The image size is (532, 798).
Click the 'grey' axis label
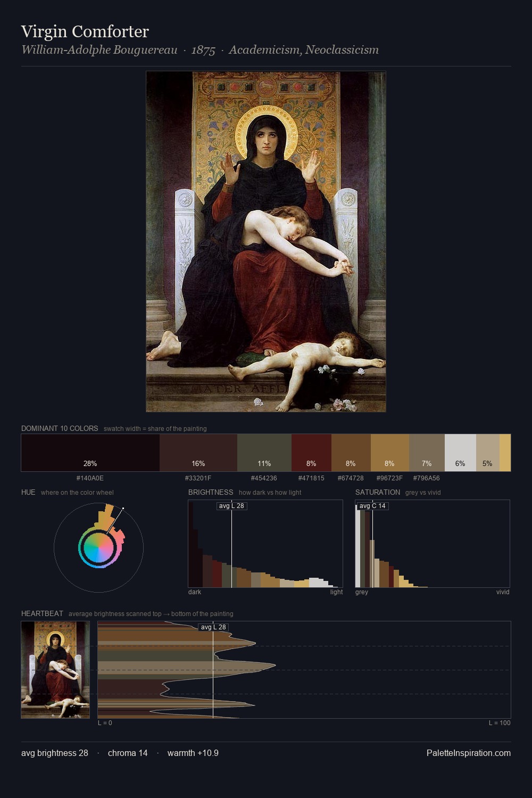tap(362, 592)
